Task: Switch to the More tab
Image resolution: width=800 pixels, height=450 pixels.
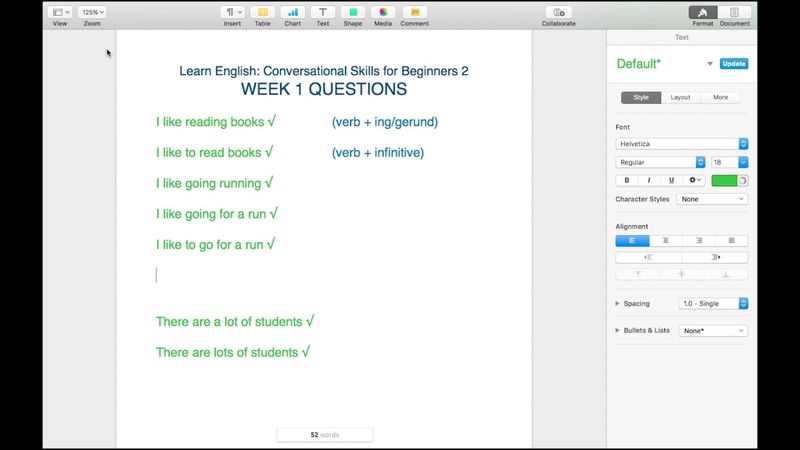Action: click(x=720, y=97)
